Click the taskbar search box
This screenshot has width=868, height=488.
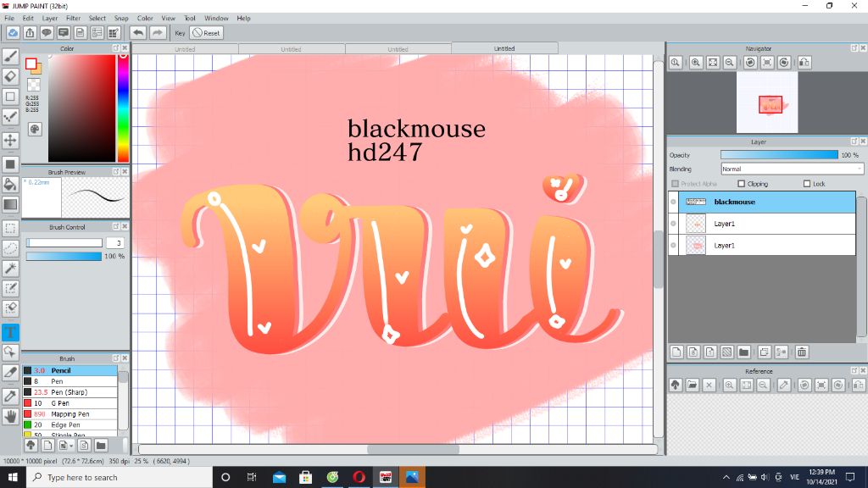tap(120, 477)
